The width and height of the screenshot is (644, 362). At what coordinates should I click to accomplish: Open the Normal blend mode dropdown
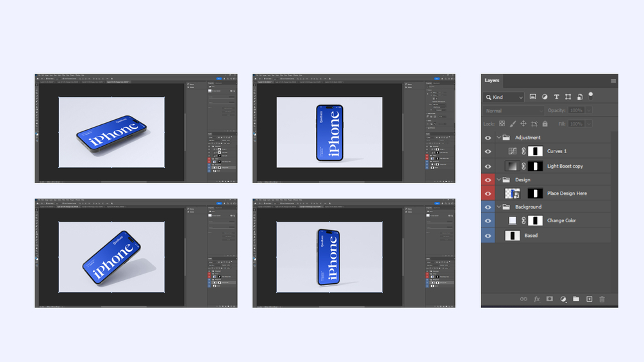click(x=513, y=111)
